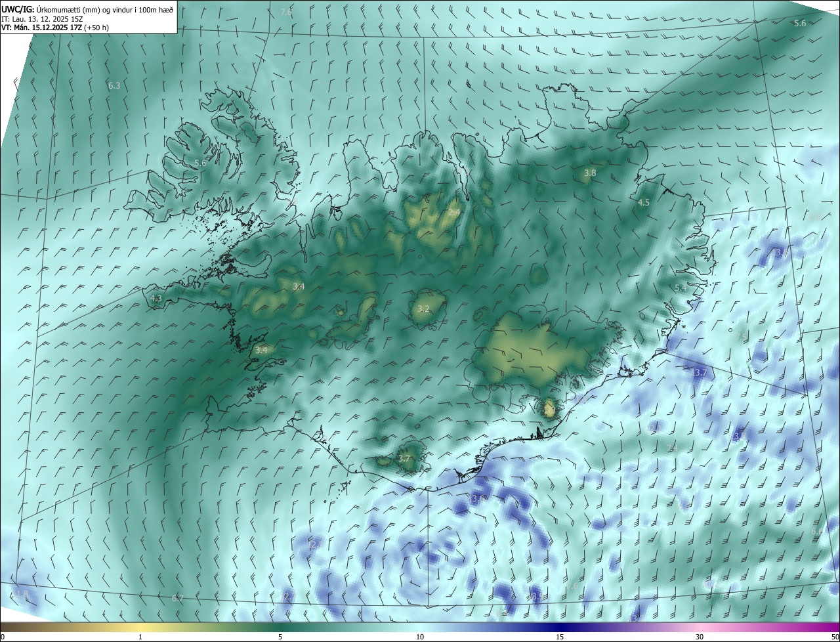
Task: Click the title "Úrkomumætti (mm) og vindur i 100m hæð"
Action: click(104, 9)
